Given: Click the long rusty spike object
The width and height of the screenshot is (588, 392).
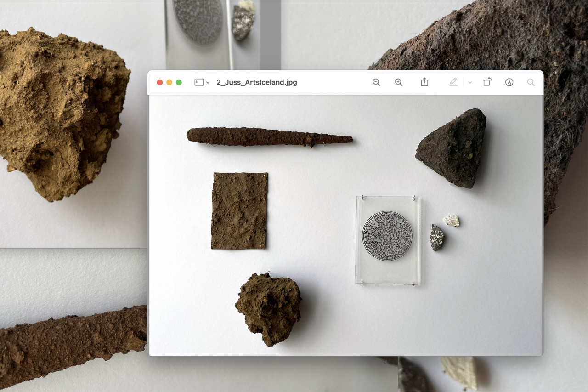Looking at the screenshot, I should coord(269,137).
